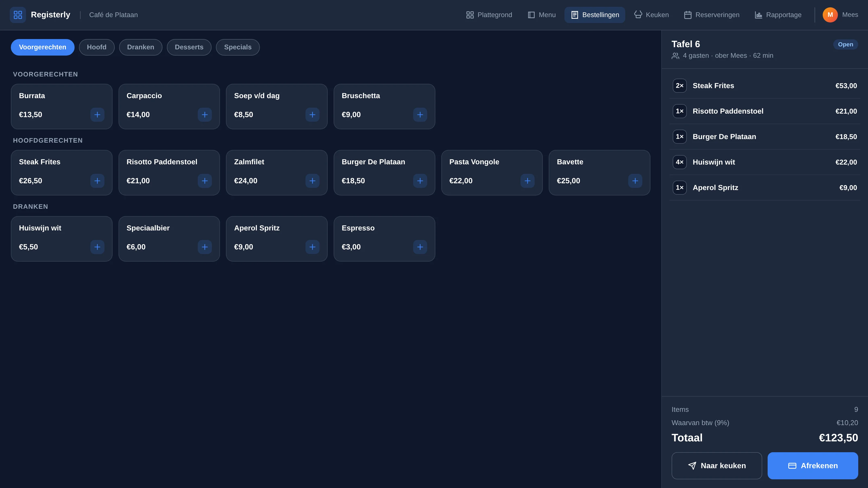This screenshot has width=868, height=488.
Task: Add Pasta Vongole with plus icon
Action: [527, 181]
